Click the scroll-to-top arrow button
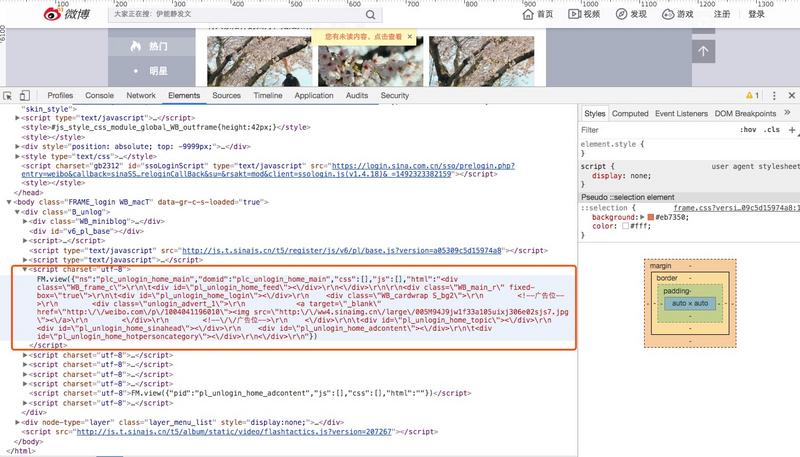800x457 pixels. [704, 51]
